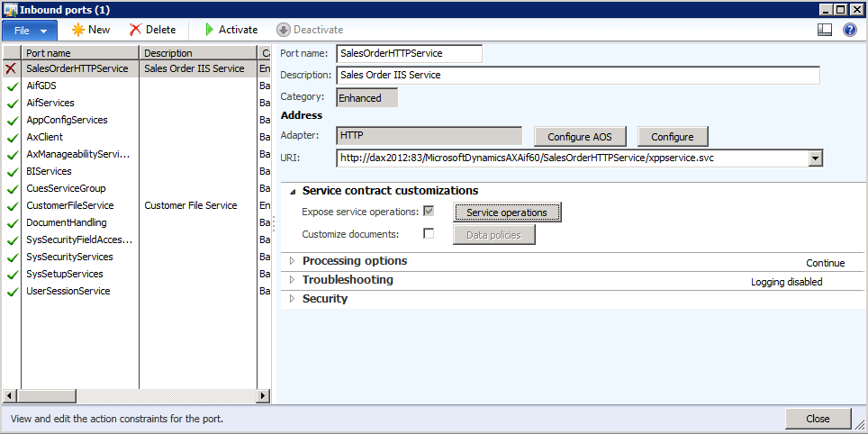Click the Configure AOS button
The width and height of the screenshot is (868, 434).
pyautogui.click(x=579, y=137)
